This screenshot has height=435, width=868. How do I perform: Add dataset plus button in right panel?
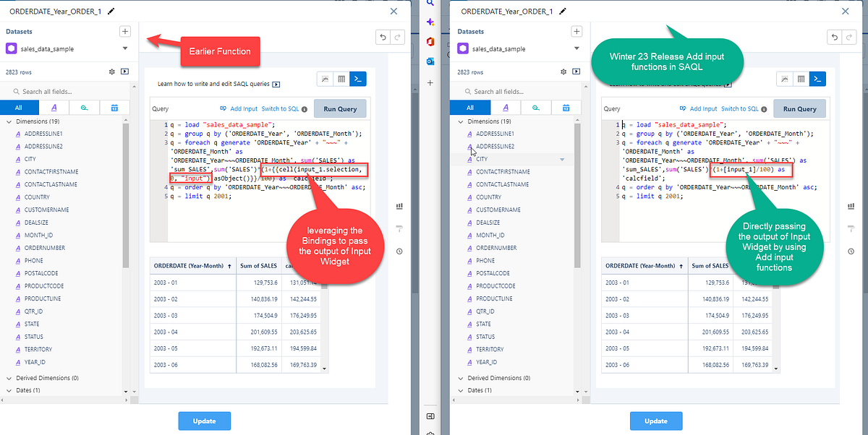tap(576, 32)
